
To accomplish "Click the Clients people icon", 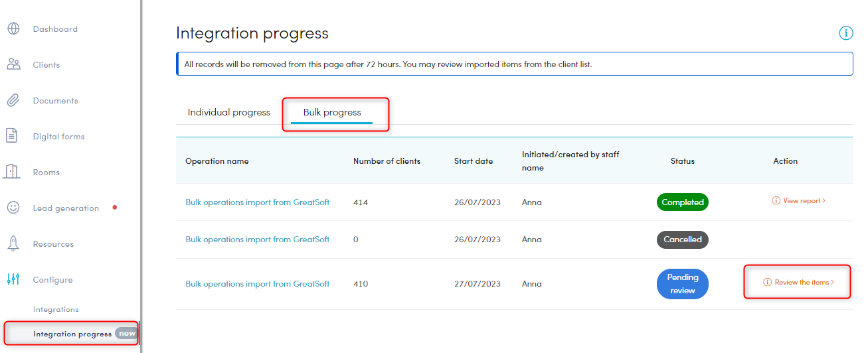I will (x=13, y=64).
